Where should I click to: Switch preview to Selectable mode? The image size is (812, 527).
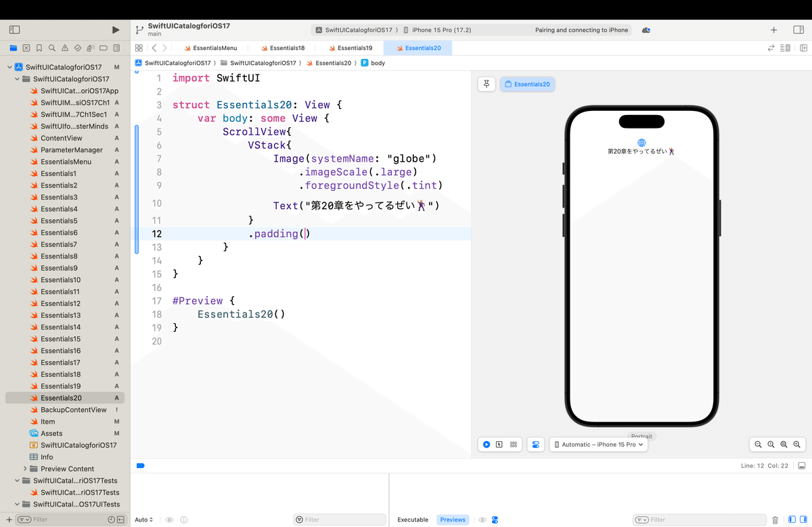tap(499, 444)
